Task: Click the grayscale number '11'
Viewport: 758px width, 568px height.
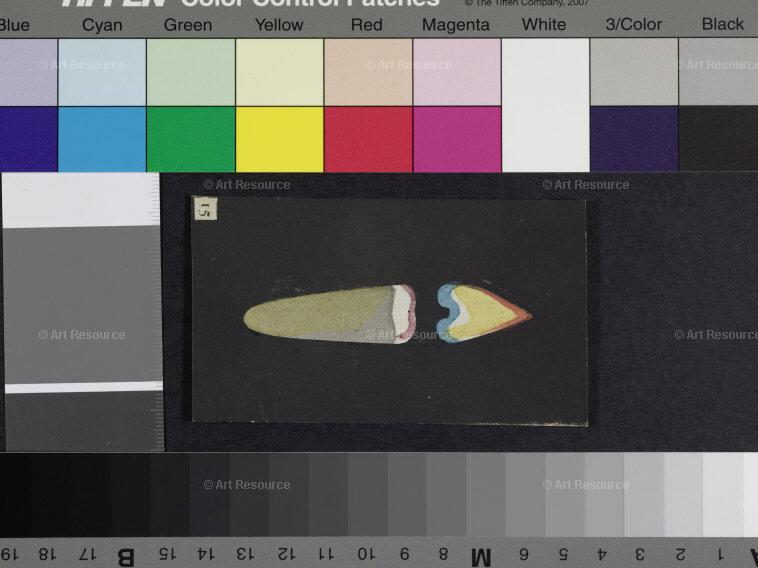Action: (x=325, y=553)
